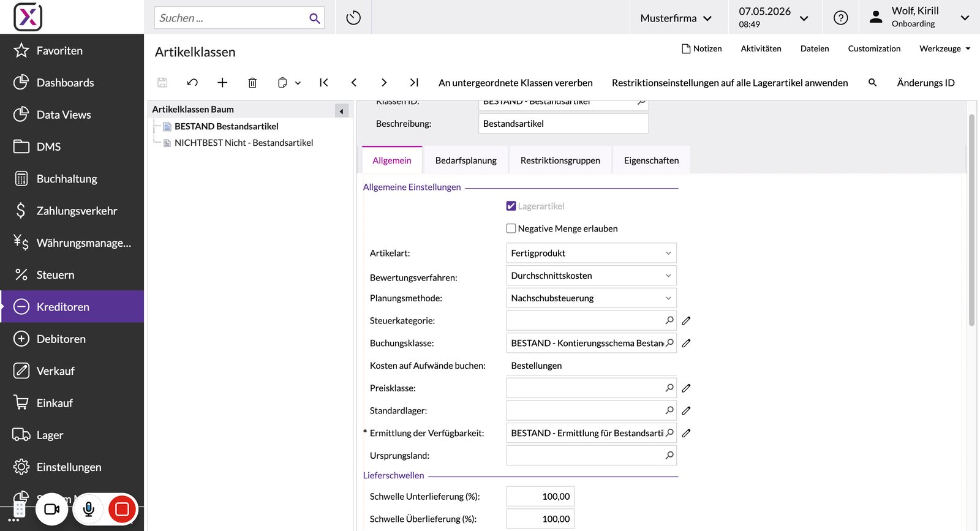Viewport: 980px width, 531px height.
Task: Go to first record icon
Action: (324, 83)
